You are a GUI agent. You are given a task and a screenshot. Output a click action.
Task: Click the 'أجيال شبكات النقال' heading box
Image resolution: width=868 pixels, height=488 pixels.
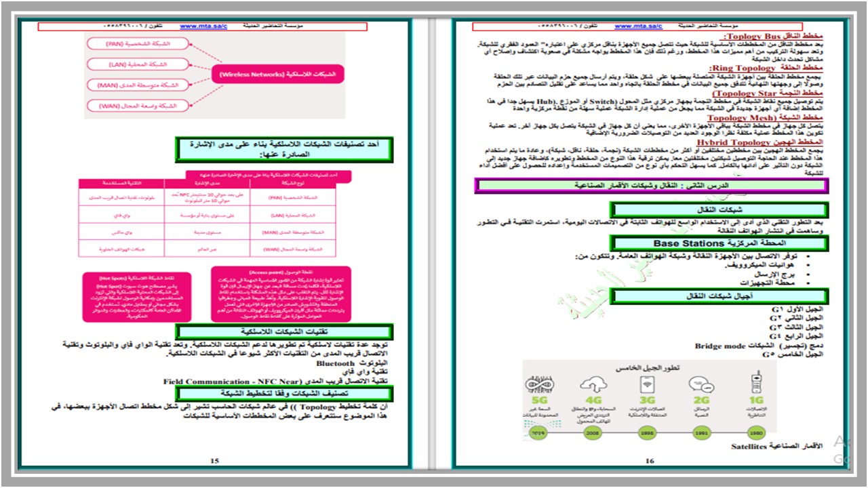pos(719,296)
